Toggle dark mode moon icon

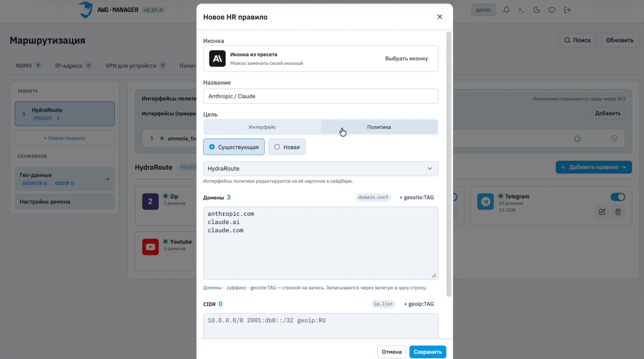coord(536,10)
